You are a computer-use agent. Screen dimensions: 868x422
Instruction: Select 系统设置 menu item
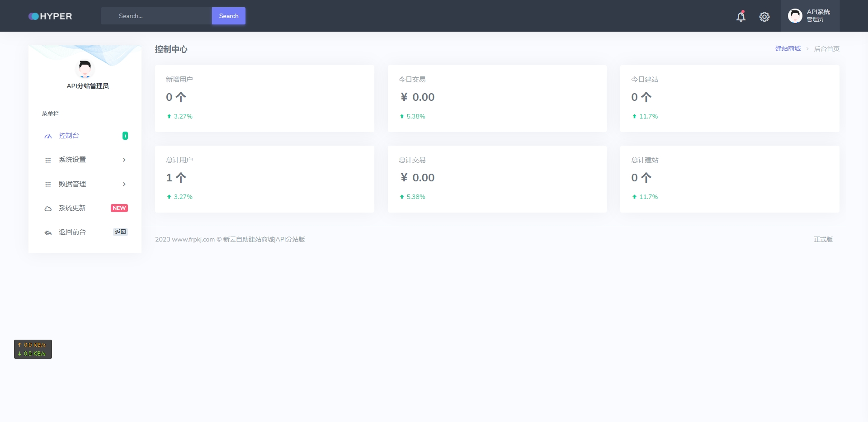(x=85, y=160)
